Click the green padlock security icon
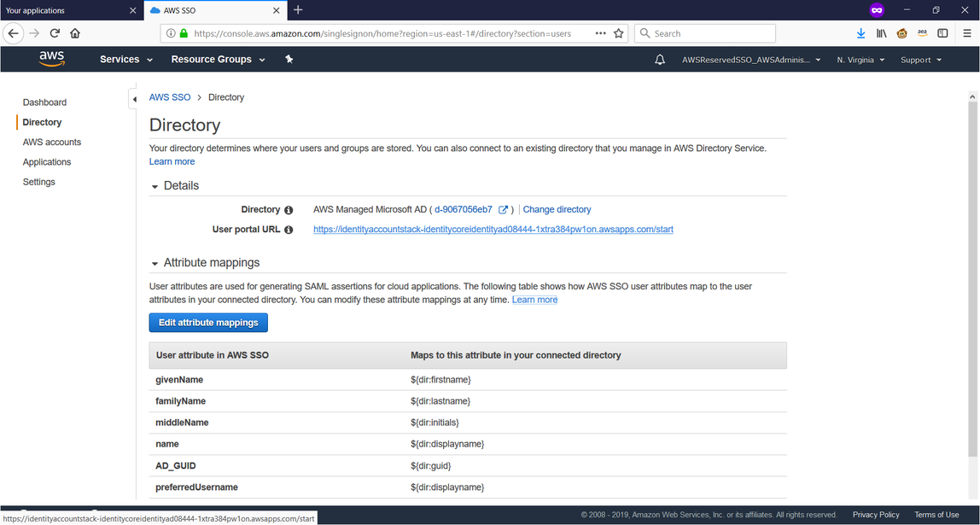Image resolution: width=980 pixels, height=525 pixels. (x=184, y=34)
